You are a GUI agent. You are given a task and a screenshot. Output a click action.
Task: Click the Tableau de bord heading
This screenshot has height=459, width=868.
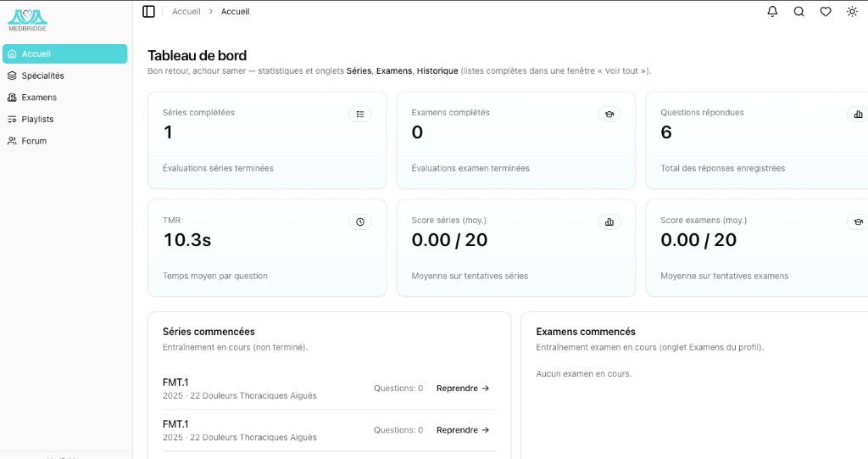(197, 55)
